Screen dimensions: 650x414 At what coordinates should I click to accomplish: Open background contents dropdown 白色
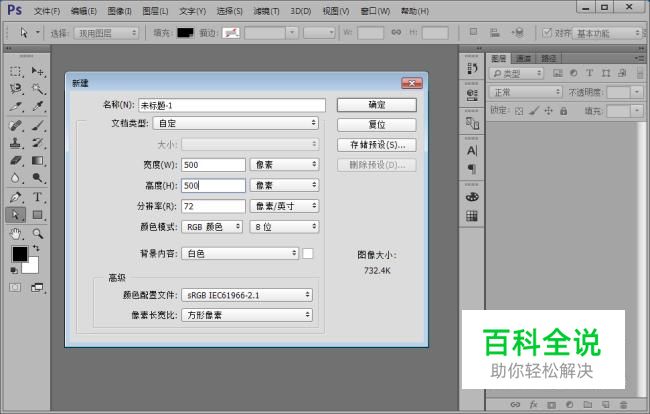240,253
